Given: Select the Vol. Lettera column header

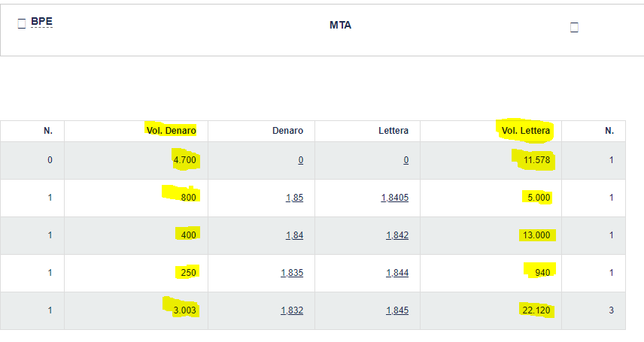Looking at the screenshot, I should tap(526, 131).
